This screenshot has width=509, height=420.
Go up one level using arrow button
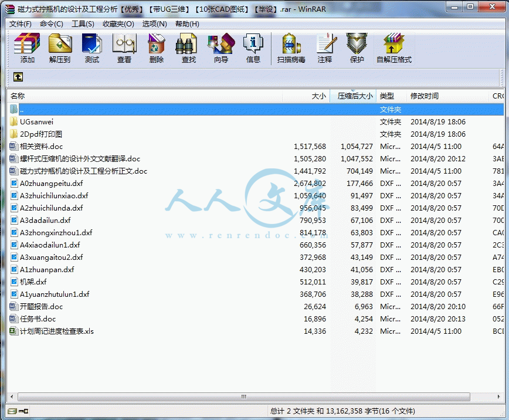pyautogui.click(x=18, y=77)
